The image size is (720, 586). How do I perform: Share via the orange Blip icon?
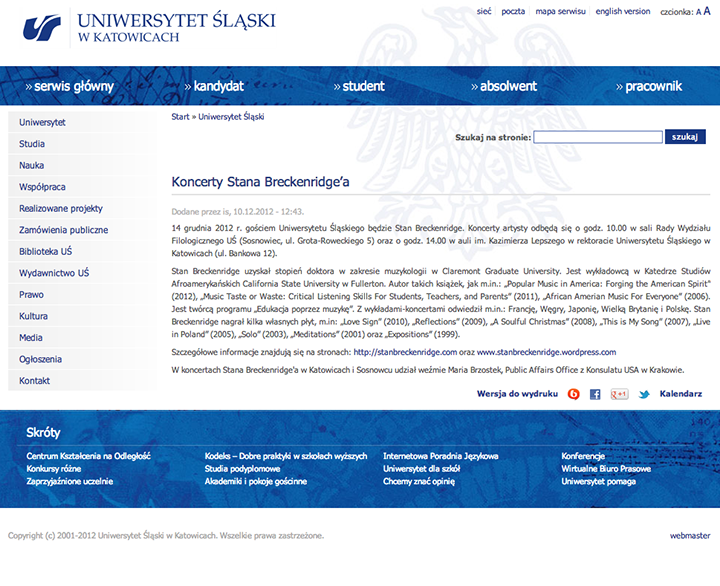(574, 394)
